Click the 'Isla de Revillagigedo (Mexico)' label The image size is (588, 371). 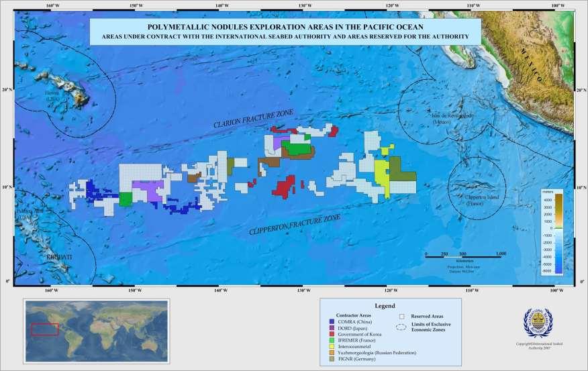[x=452, y=119]
